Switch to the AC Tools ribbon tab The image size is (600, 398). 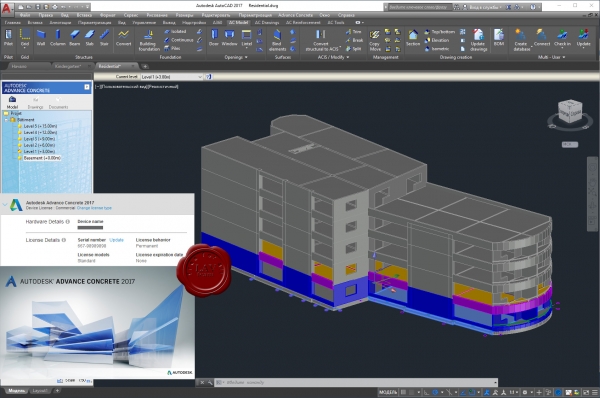tap(336, 23)
